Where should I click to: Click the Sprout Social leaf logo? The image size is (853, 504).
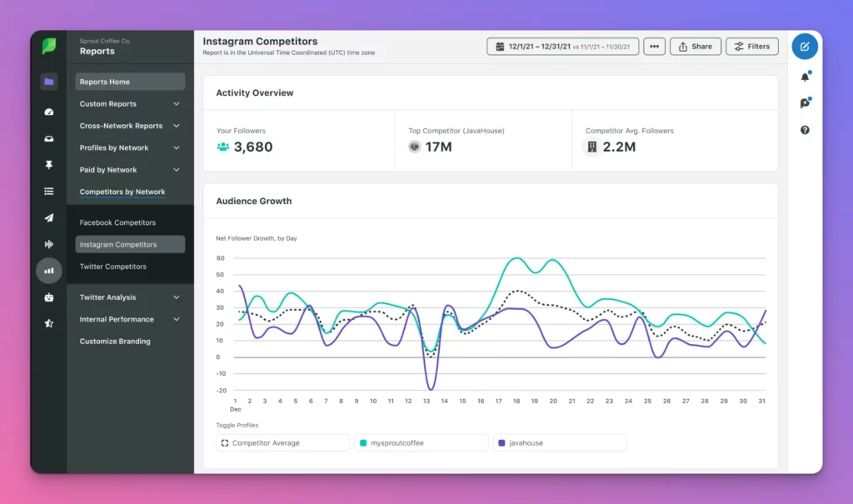tap(47, 46)
